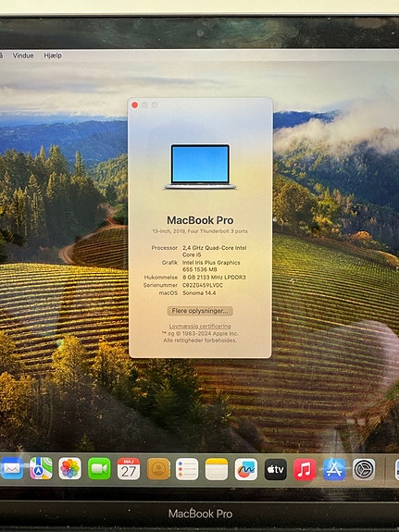Screen dimensions: 399x532
Task: Open the Hjælp menu
Action: (x=53, y=56)
